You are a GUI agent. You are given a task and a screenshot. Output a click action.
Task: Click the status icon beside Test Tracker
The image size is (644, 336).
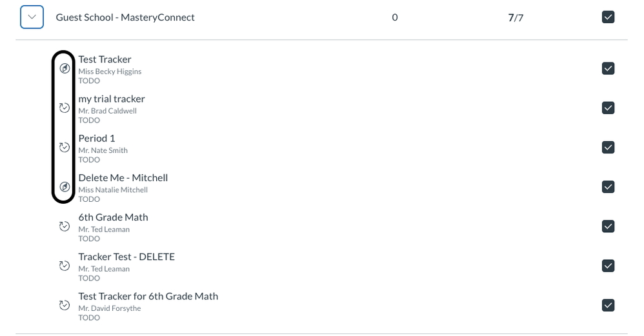point(65,68)
